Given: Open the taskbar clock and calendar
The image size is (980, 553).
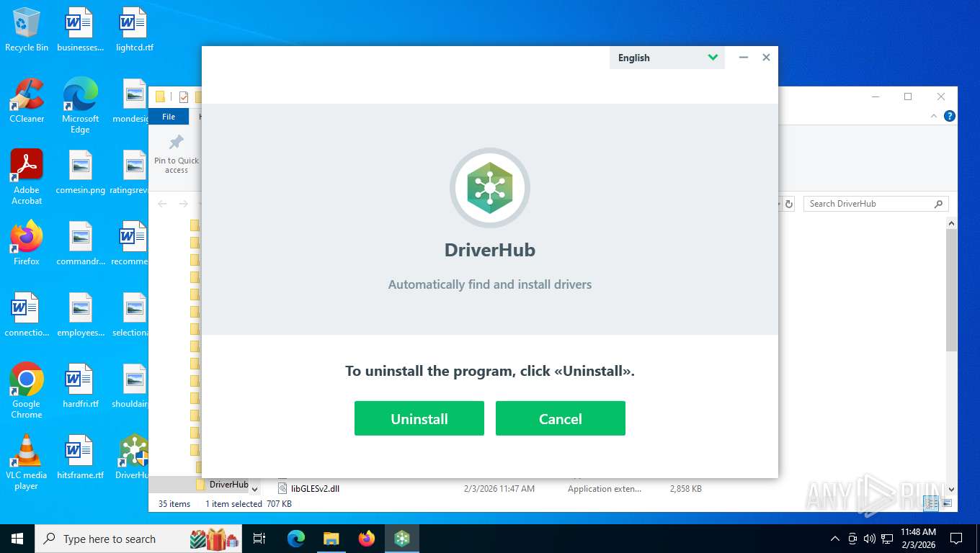Looking at the screenshot, I should (x=918, y=539).
